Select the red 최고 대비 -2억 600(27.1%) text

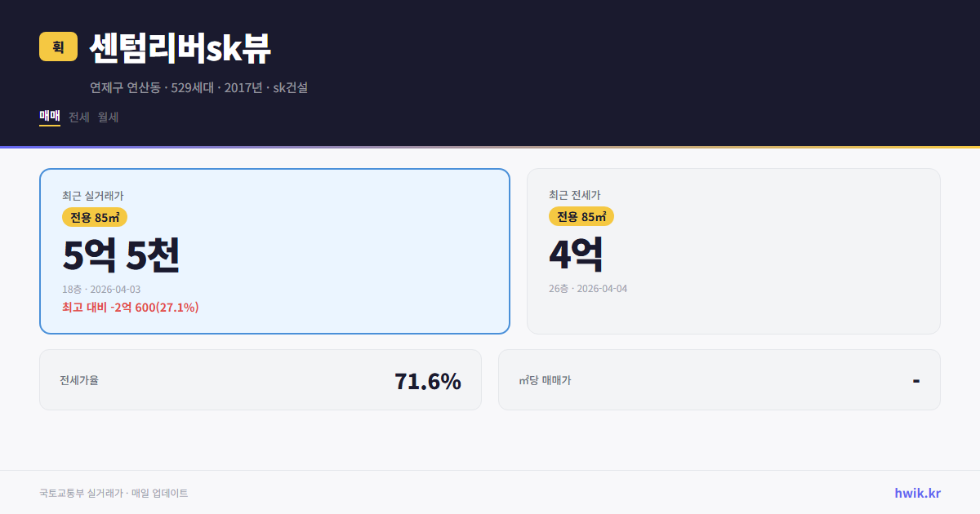(x=129, y=308)
